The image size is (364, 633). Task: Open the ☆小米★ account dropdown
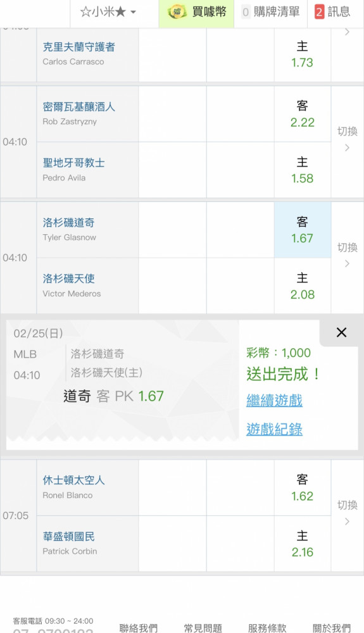[x=108, y=11]
